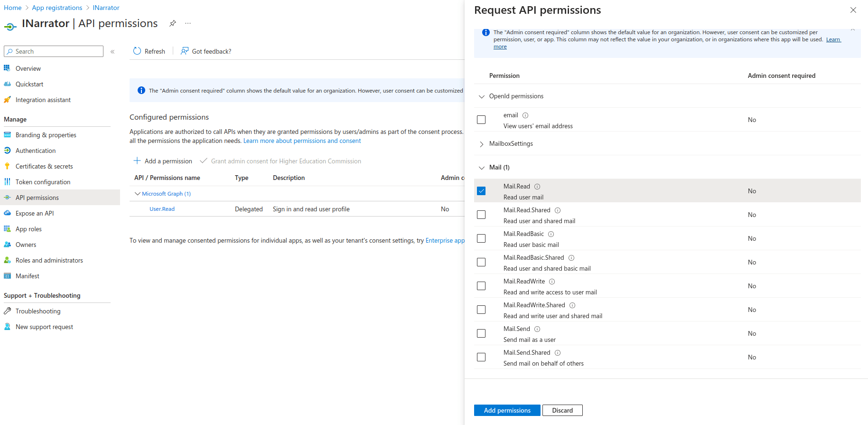Click the Add permissions button
This screenshot has height=425, width=868.
pyautogui.click(x=507, y=410)
